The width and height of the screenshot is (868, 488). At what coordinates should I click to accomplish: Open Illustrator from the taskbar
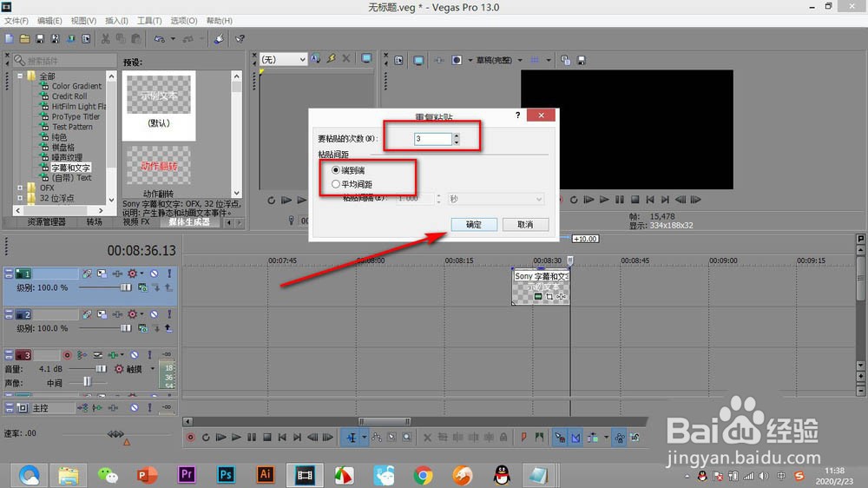265,475
